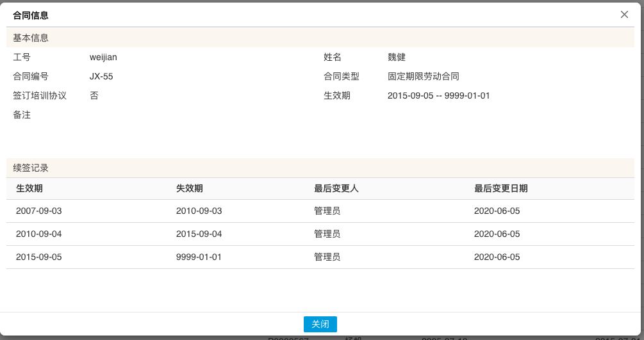Click the employee ID value weijian
The height and width of the screenshot is (340, 644).
[103, 57]
